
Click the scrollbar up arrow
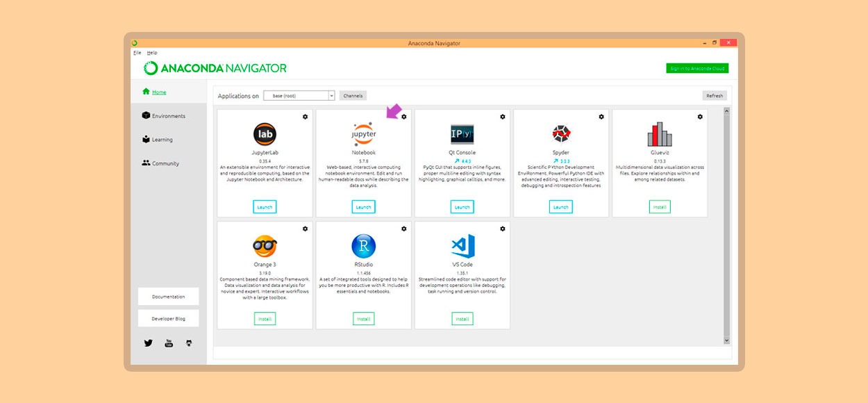coord(727,111)
